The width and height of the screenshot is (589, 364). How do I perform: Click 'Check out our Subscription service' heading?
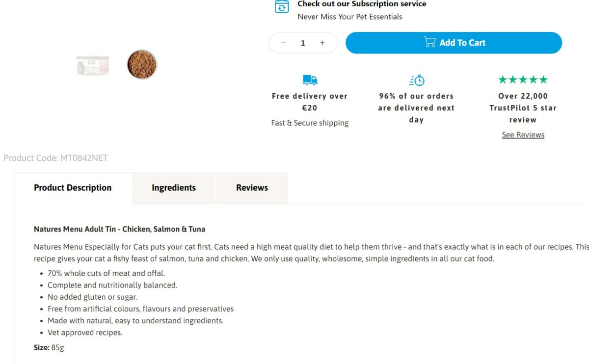click(362, 4)
